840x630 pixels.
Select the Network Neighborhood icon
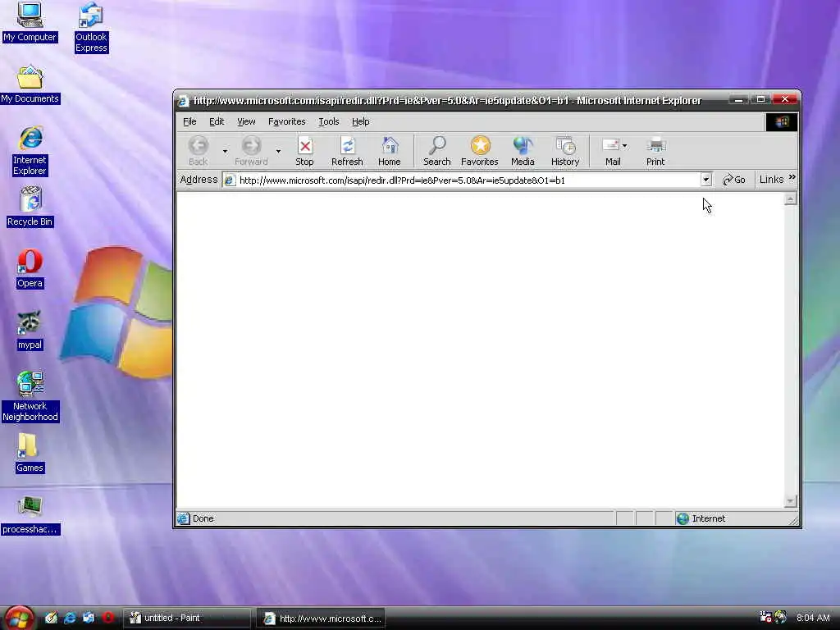(30, 396)
